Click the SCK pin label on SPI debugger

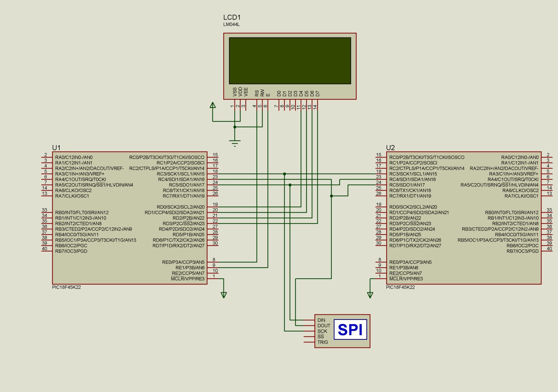click(x=322, y=331)
